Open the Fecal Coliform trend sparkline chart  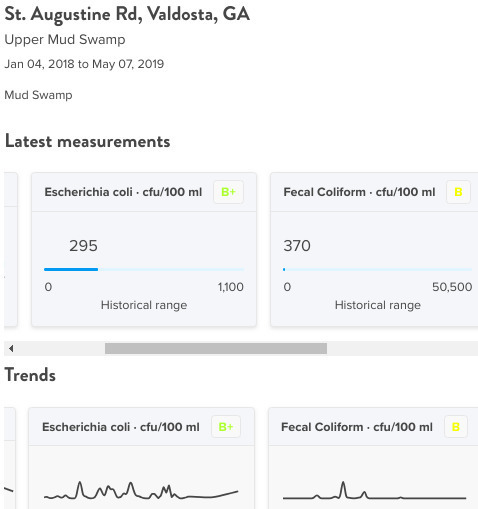click(x=374, y=491)
